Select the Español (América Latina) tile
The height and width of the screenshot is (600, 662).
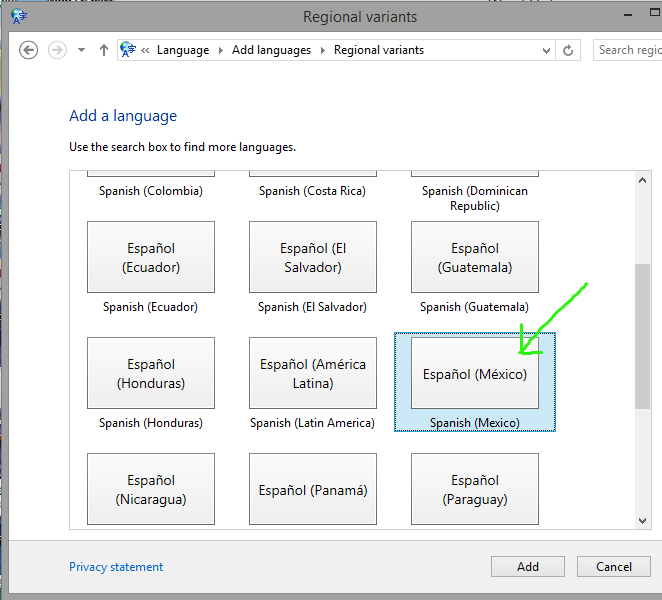313,373
